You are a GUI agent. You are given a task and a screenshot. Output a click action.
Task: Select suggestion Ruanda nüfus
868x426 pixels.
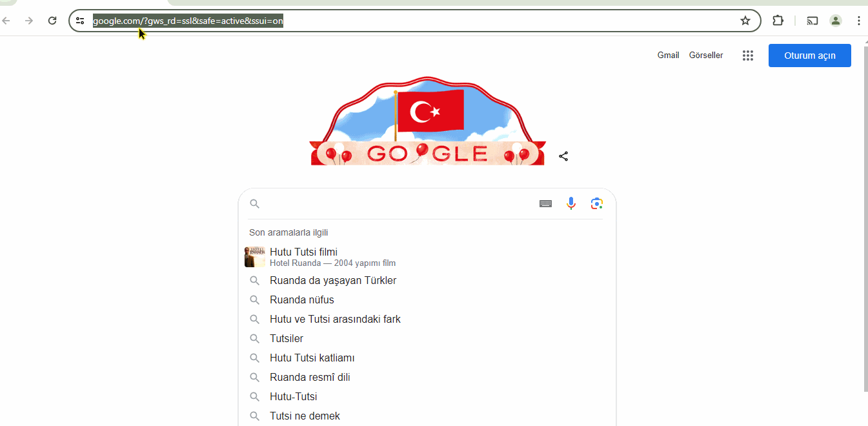coord(427,300)
